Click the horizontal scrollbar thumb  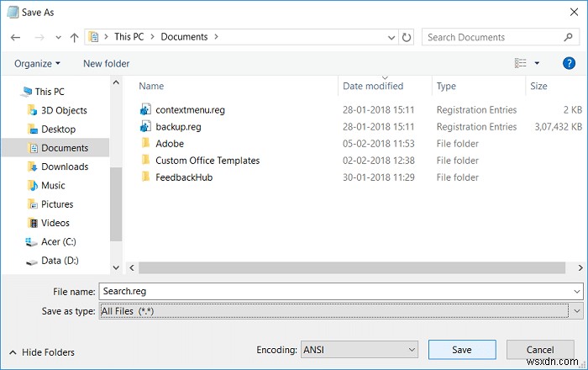352,267
